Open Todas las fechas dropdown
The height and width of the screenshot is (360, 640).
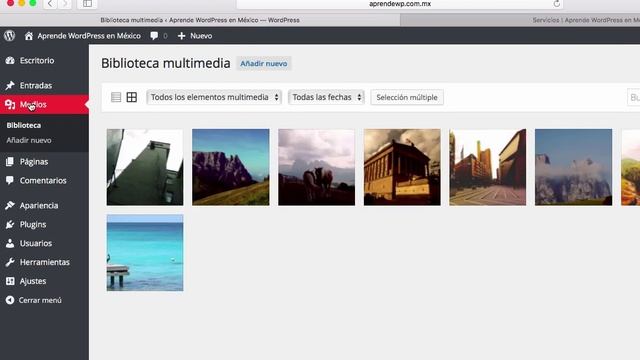tap(326, 97)
